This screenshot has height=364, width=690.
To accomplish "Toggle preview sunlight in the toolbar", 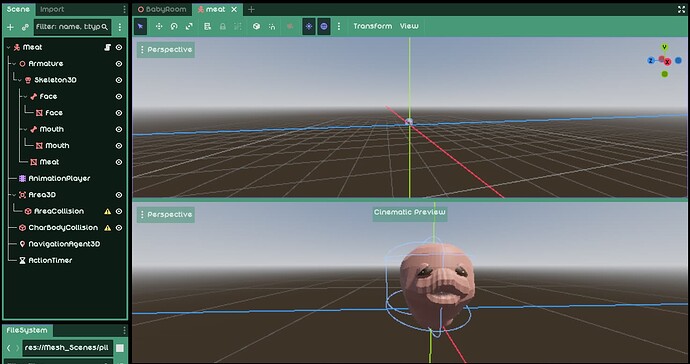I will tap(309, 26).
